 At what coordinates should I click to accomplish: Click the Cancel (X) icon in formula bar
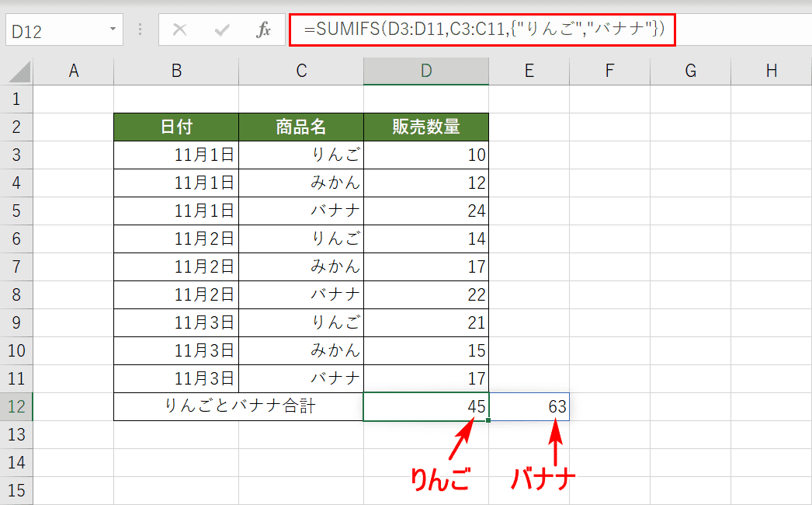pyautogui.click(x=179, y=30)
